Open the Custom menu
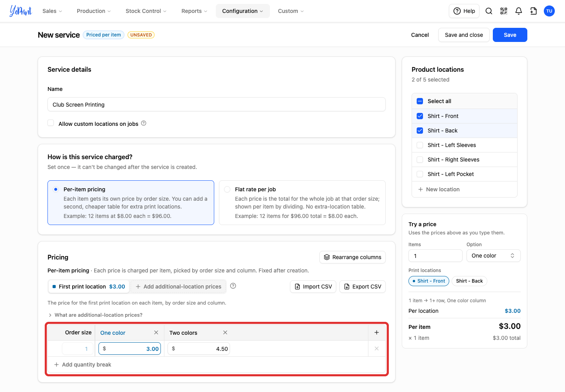Image resolution: width=565 pixels, height=392 pixels. coord(291,11)
